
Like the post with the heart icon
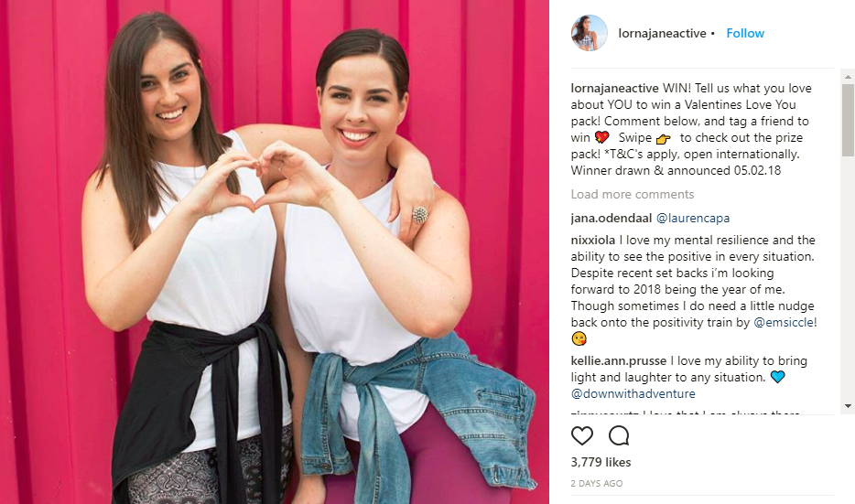click(582, 436)
